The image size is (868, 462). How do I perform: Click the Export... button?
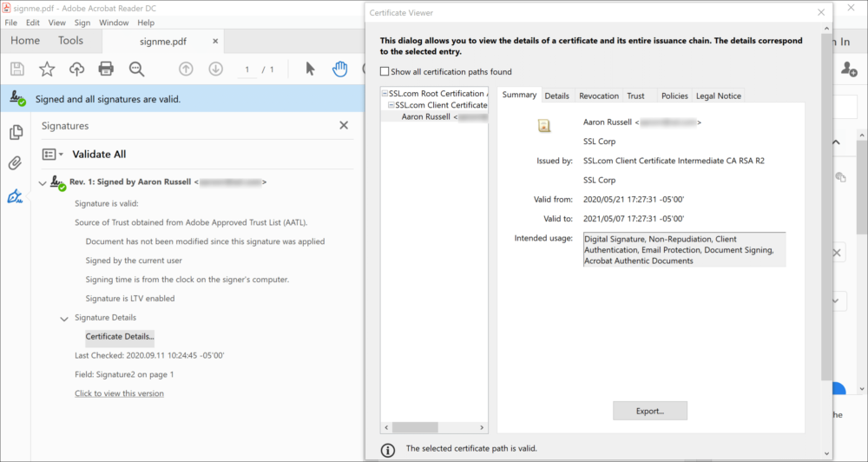click(649, 411)
